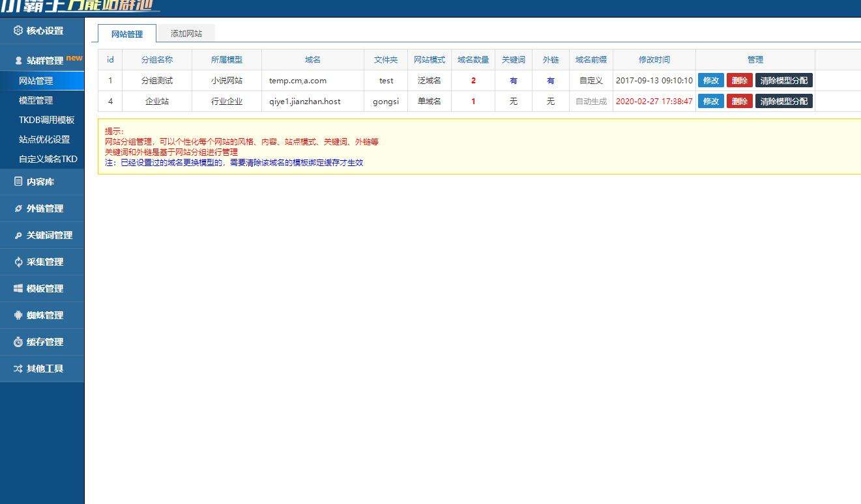Viewport: 861px width, 504px height.
Task: Click the stopwatch icon beside 缓存管理
Action: [18, 342]
